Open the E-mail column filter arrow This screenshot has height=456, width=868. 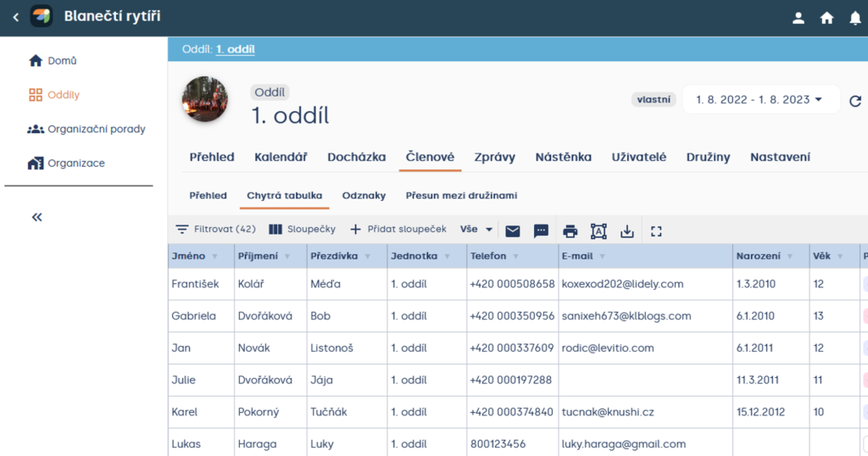[603, 257]
